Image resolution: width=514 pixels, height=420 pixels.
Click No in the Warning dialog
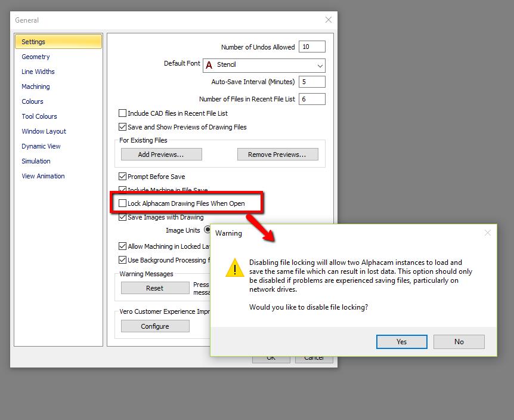[x=459, y=342]
